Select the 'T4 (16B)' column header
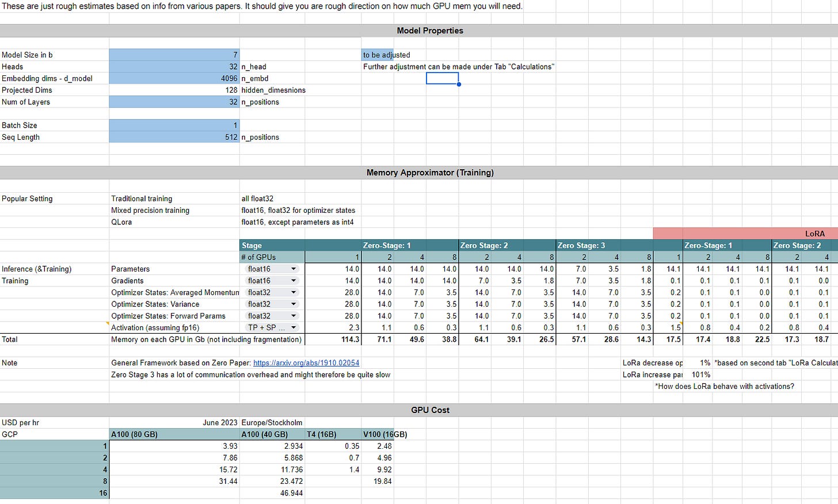The width and height of the screenshot is (838, 504). click(x=333, y=434)
